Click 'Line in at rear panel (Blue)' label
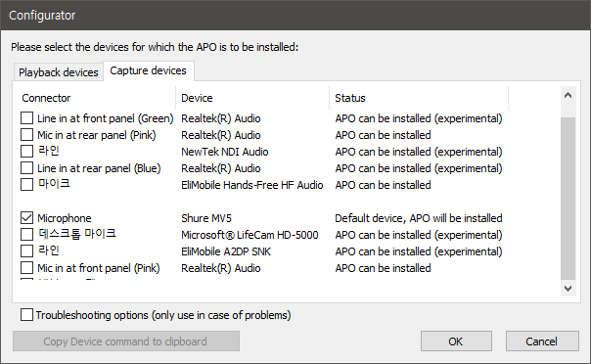The width and height of the screenshot is (591, 364). (99, 168)
